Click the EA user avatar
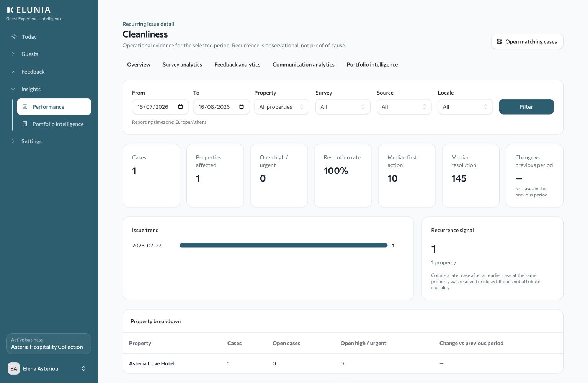 click(x=14, y=368)
